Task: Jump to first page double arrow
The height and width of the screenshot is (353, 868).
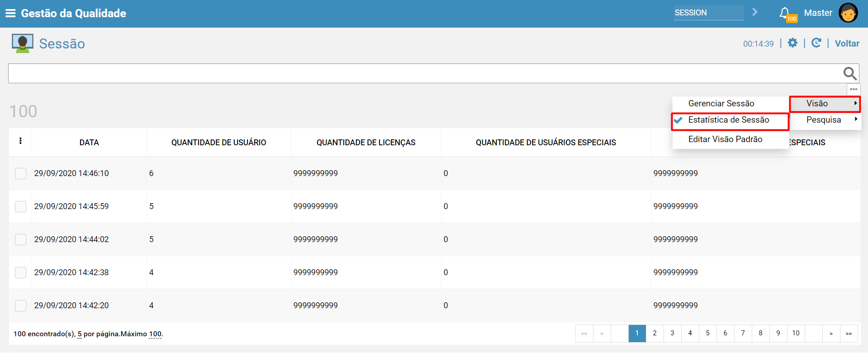Action: (584, 333)
